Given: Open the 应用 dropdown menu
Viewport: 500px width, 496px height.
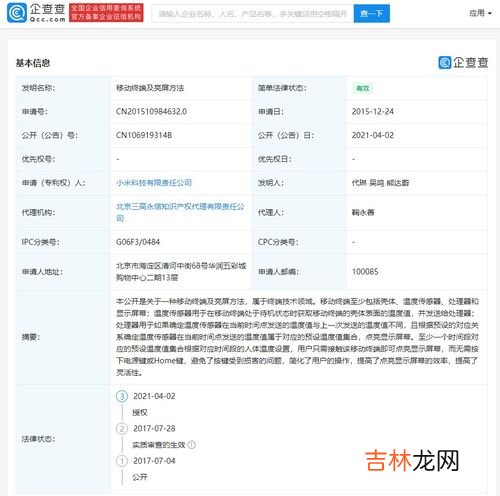Looking at the screenshot, I should click(x=480, y=13).
